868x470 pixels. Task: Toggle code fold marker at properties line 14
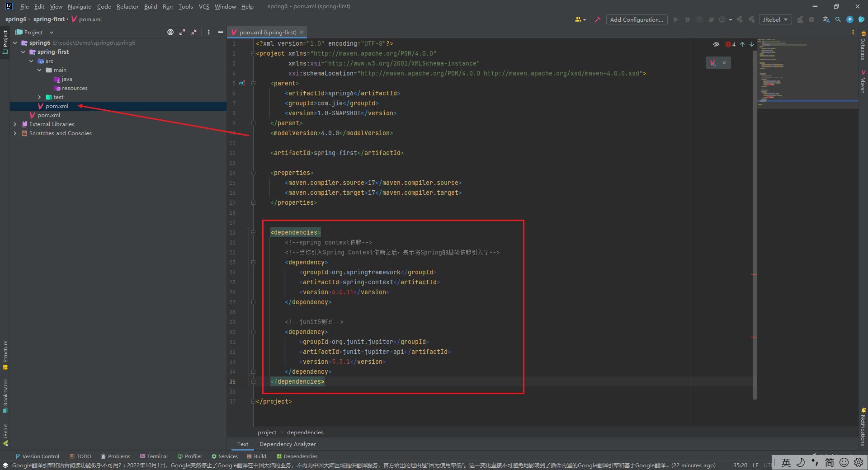[253, 173]
